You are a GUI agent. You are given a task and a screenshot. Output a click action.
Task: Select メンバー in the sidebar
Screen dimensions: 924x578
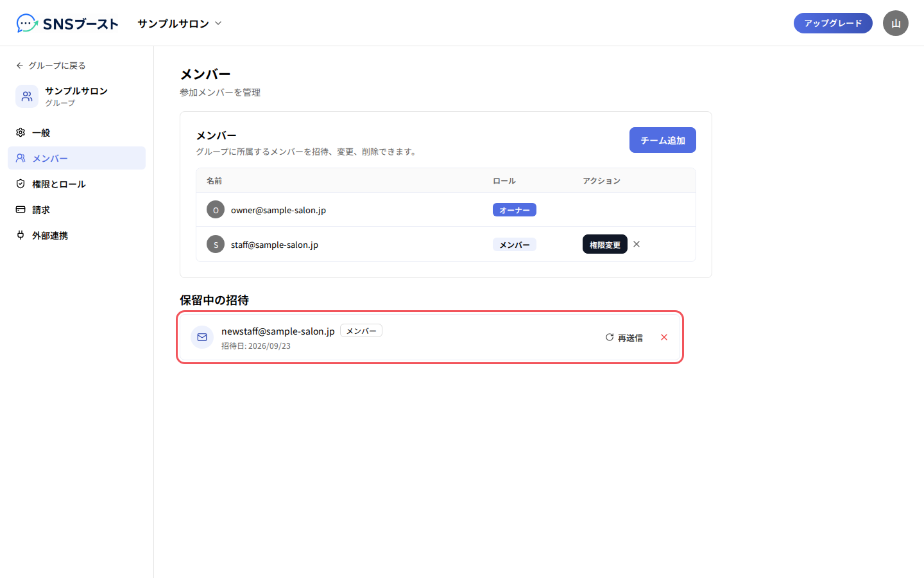(76, 158)
